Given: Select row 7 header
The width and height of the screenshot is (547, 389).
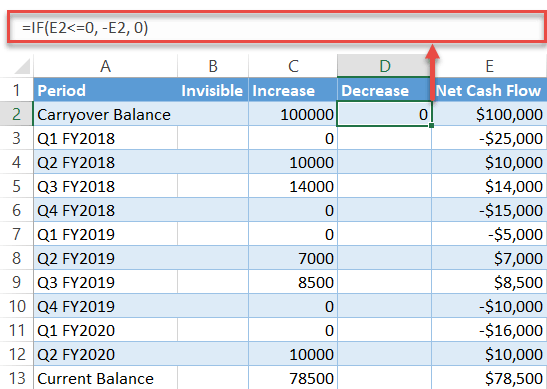Looking at the screenshot, I should [16, 234].
